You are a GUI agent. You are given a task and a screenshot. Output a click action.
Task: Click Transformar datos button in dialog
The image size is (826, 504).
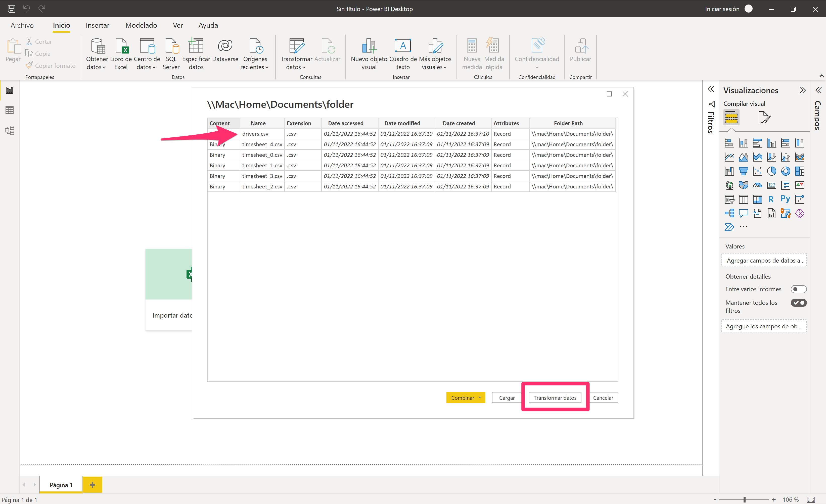click(x=555, y=397)
